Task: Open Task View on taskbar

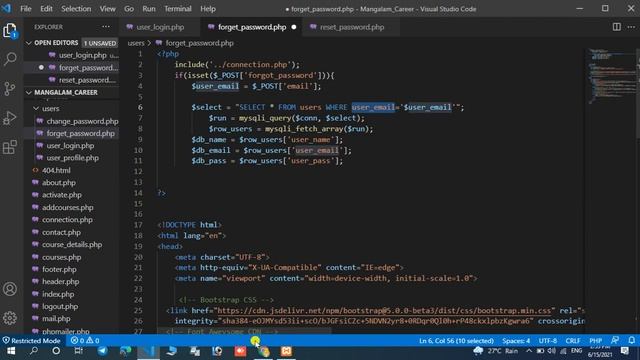Action: pos(78,351)
